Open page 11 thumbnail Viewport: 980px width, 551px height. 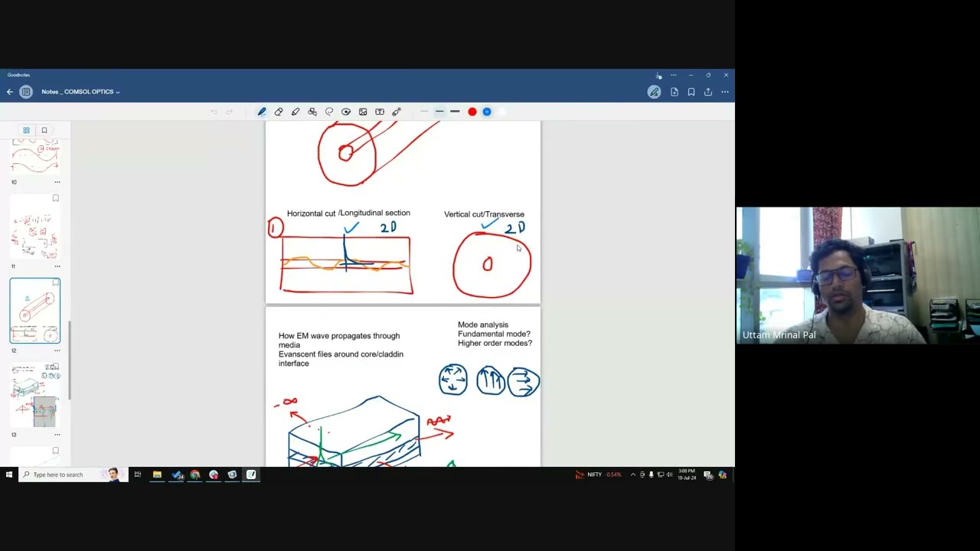point(35,227)
